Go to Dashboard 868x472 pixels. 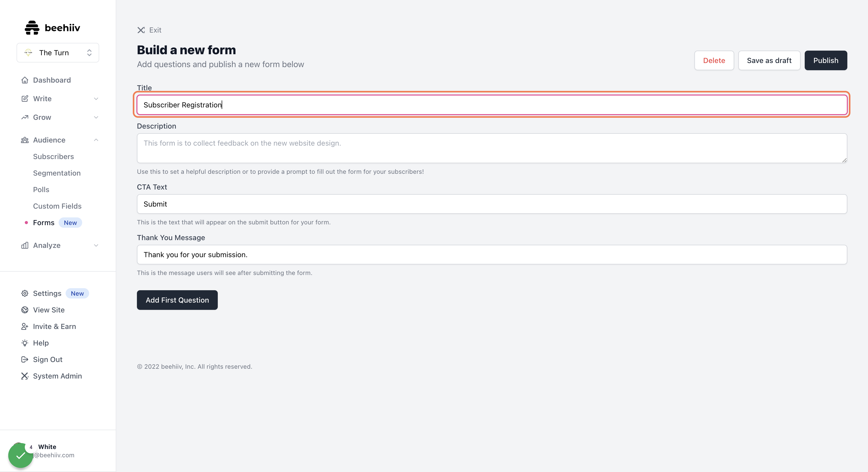(x=52, y=80)
